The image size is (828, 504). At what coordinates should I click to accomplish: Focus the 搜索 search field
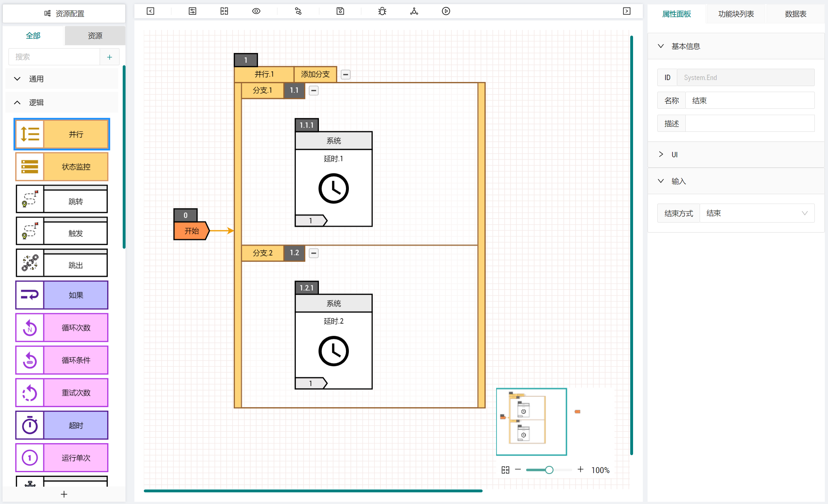coord(54,57)
